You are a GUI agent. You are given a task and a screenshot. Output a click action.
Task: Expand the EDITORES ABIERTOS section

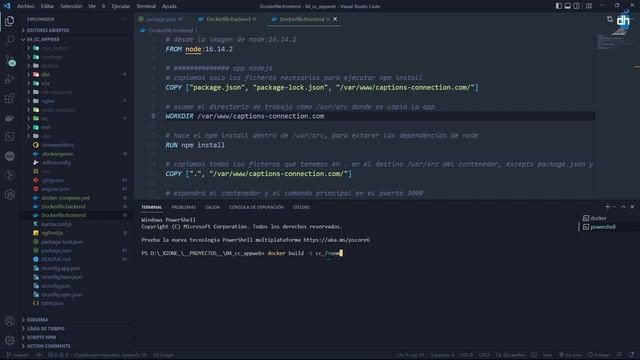pyautogui.click(x=48, y=31)
